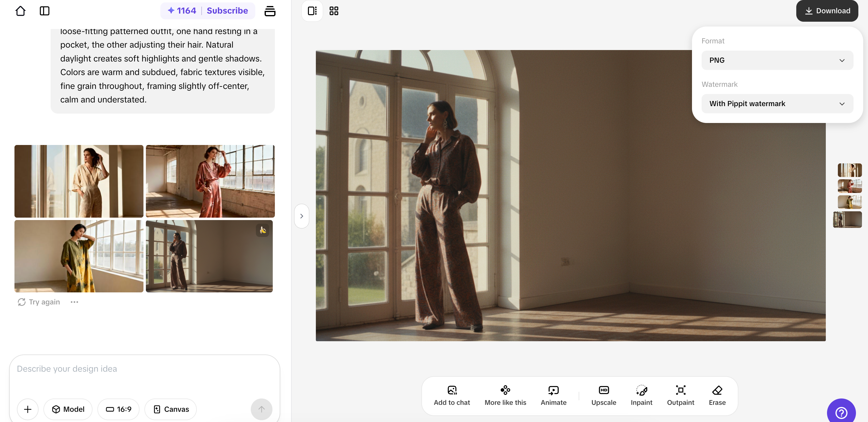Click the home icon
Viewport: 868px width, 422px height.
(20, 11)
